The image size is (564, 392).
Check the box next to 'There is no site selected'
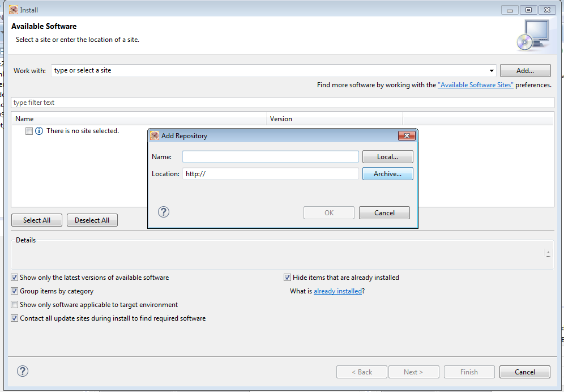pos(29,131)
